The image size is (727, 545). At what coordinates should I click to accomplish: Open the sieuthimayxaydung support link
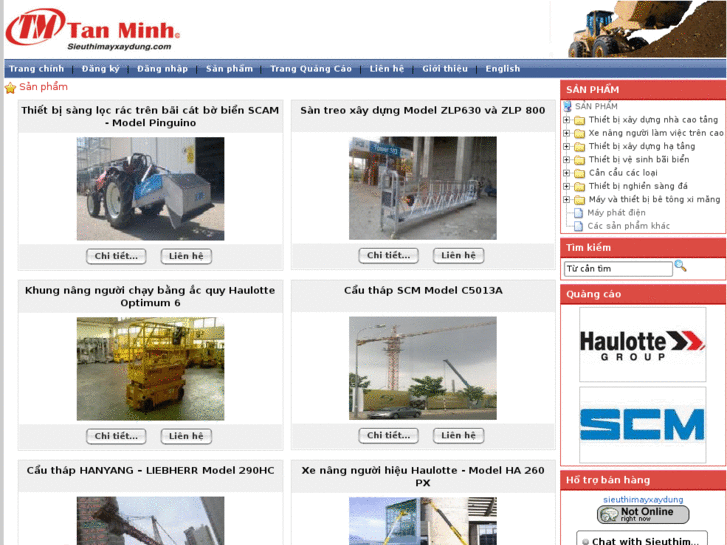click(x=643, y=500)
